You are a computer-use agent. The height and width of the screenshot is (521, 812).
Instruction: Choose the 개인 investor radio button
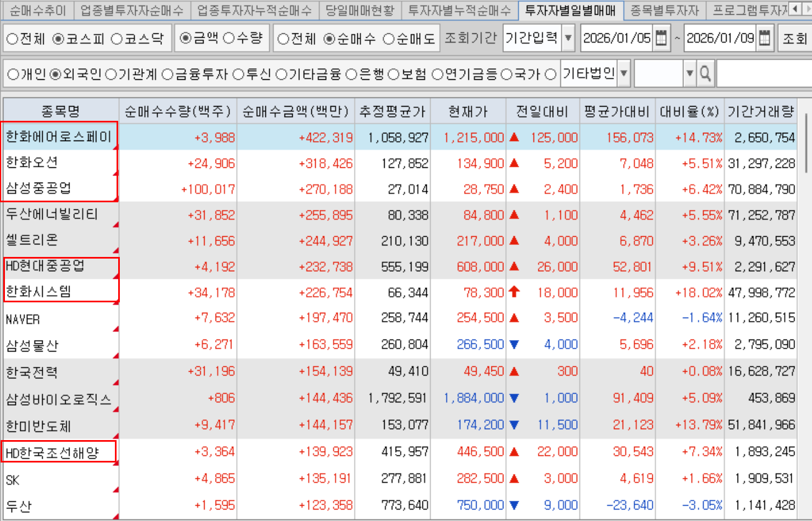13,74
